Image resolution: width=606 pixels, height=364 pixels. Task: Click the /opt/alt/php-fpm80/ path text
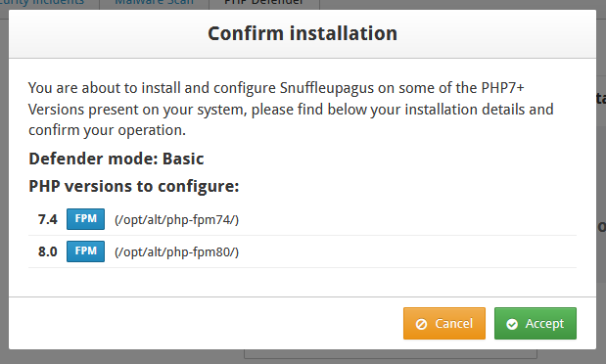(176, 251)
